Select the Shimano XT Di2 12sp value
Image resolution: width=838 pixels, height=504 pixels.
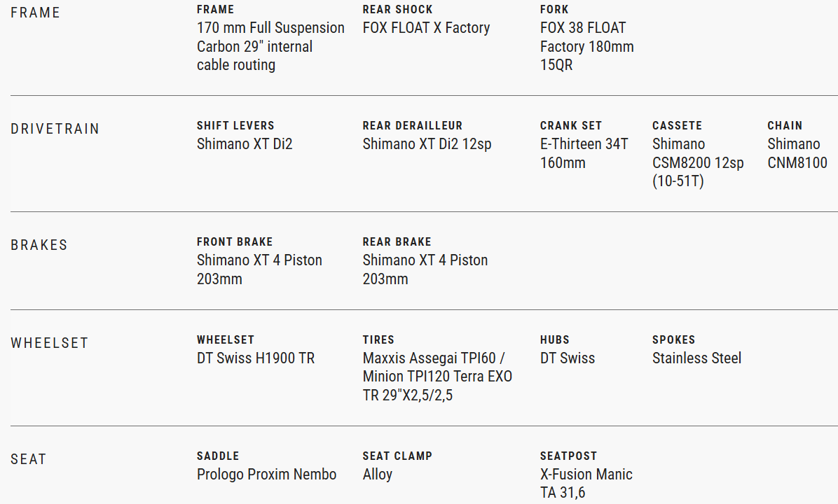click(427, 144)
